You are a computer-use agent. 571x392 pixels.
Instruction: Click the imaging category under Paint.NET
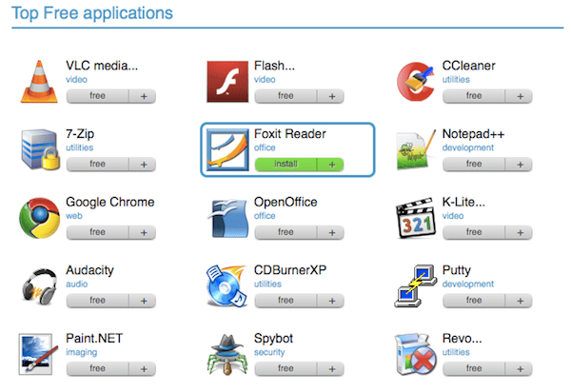coord(82,353)
